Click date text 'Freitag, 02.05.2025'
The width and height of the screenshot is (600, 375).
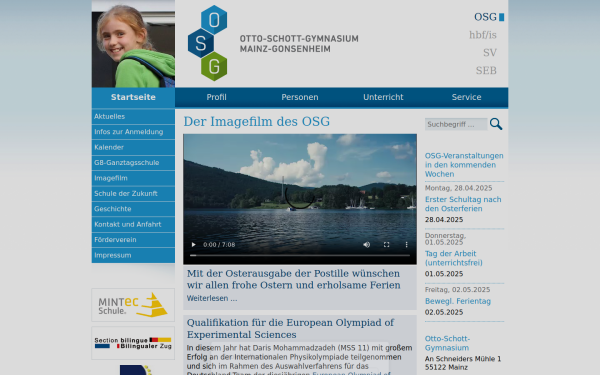point(457,290)
